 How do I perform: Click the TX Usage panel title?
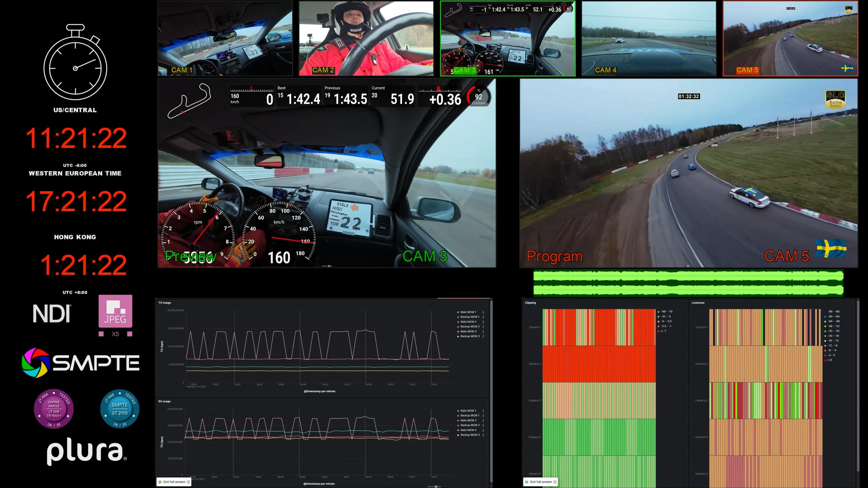[x=165, y=303]
